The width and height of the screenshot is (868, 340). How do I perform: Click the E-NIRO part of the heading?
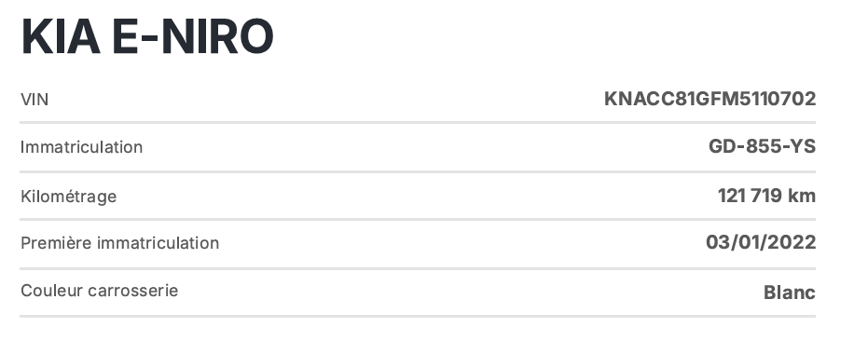coord(193,36)
